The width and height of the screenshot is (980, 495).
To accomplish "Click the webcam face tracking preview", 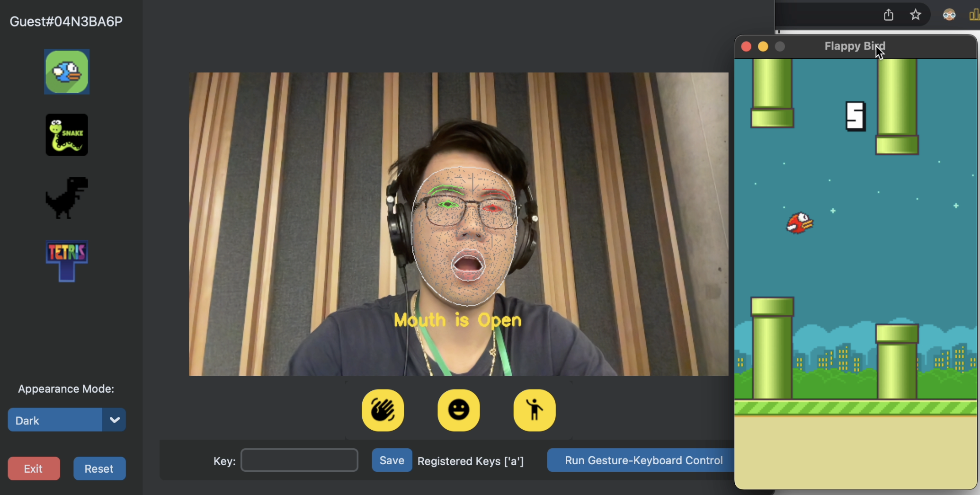I will (x=459, y=224).
